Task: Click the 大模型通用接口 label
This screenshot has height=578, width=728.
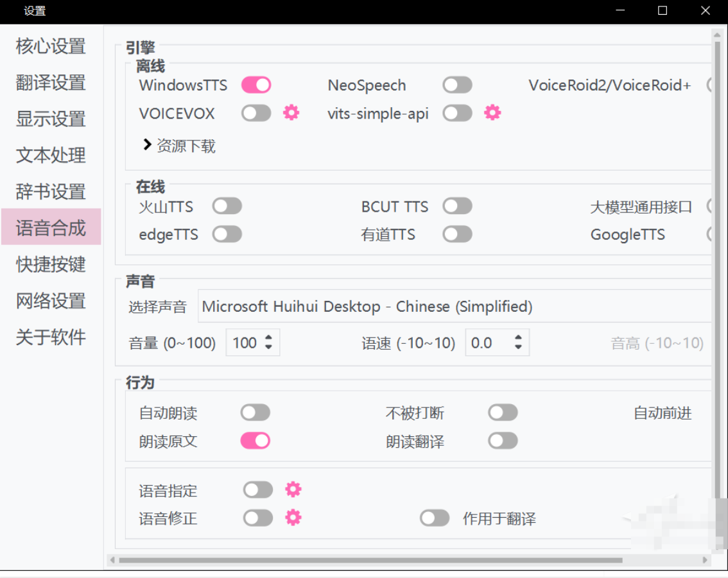Action: tap(641, 207)
